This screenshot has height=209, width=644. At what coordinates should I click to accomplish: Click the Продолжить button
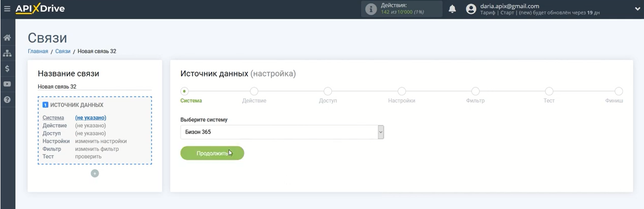tap(212, 153)
